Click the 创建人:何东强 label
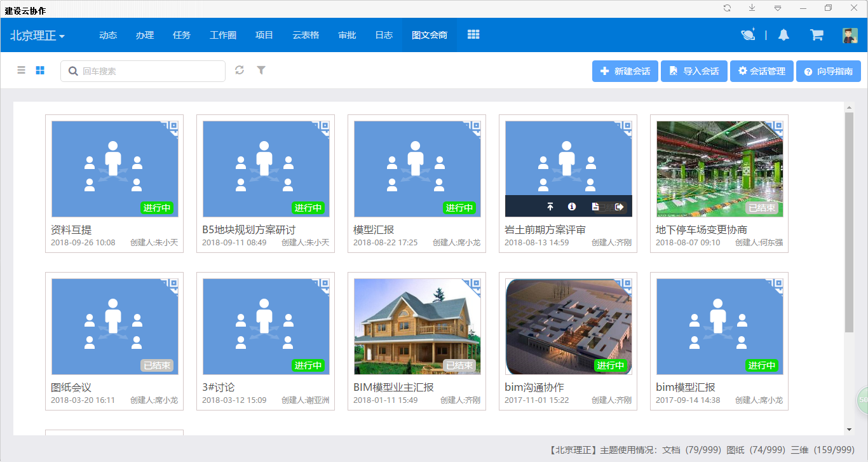This screenshot has height=462, width=868. [759, 243]
